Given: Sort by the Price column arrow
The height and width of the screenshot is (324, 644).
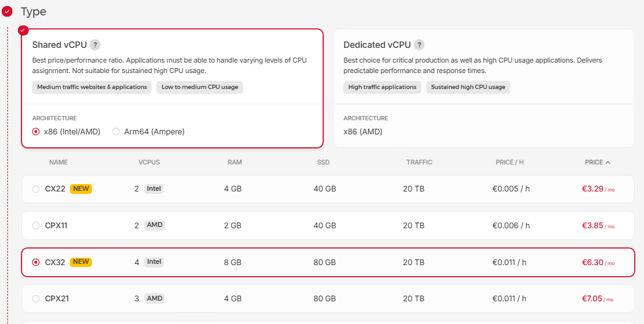Looking at the screenshot, I should (608, 163).
